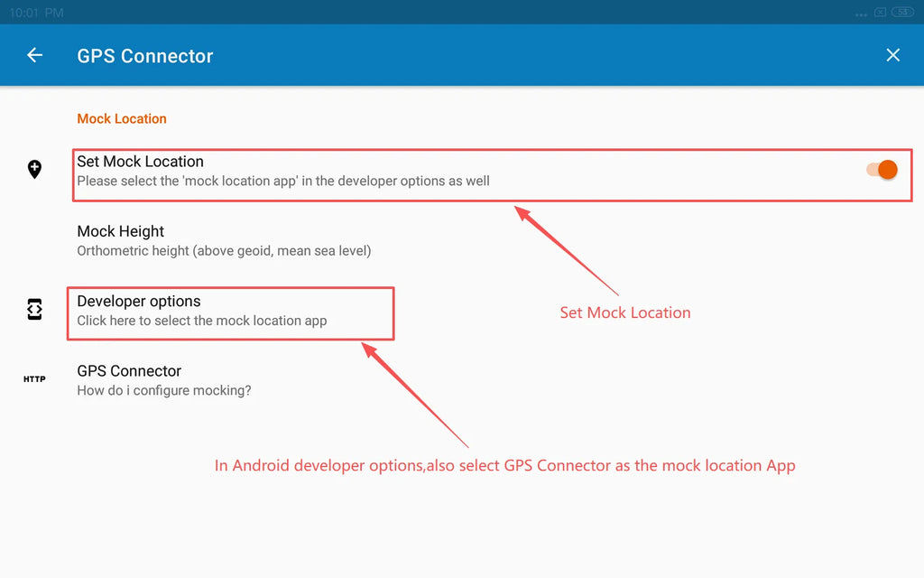Toggle the Set Mock Location switch
This screenshot has height=578, width=924.
pyautogui.click(x=882, y=170)
